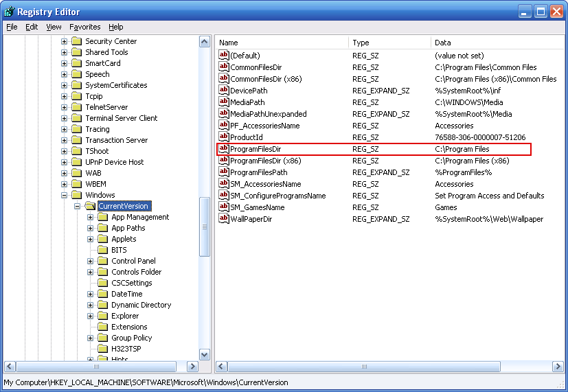Select the SM_ConfigureProgramsName value

click(278, 196)
